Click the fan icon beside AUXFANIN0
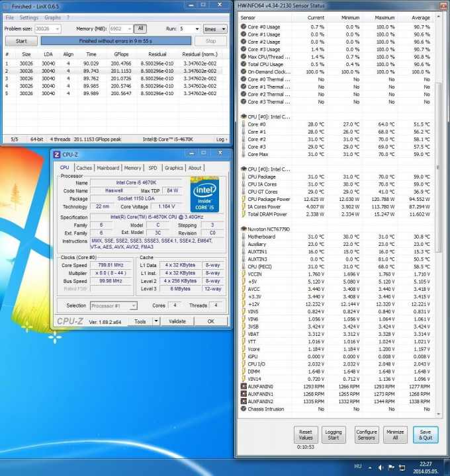This screenshot has height=476, width=450. tap(244, 386)
